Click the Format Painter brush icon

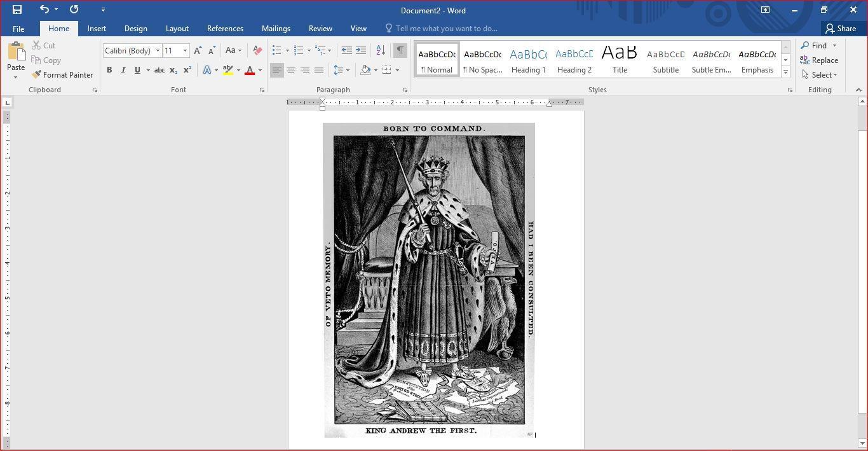click(37, 74)
